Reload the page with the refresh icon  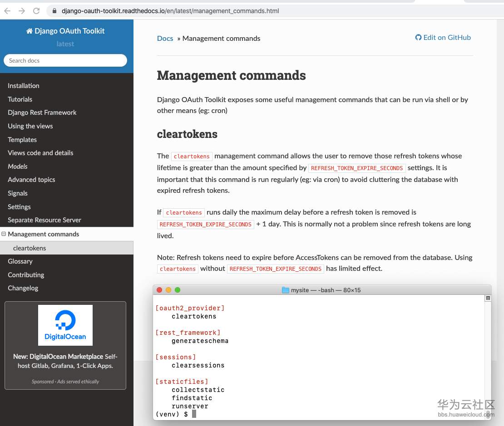36,11
